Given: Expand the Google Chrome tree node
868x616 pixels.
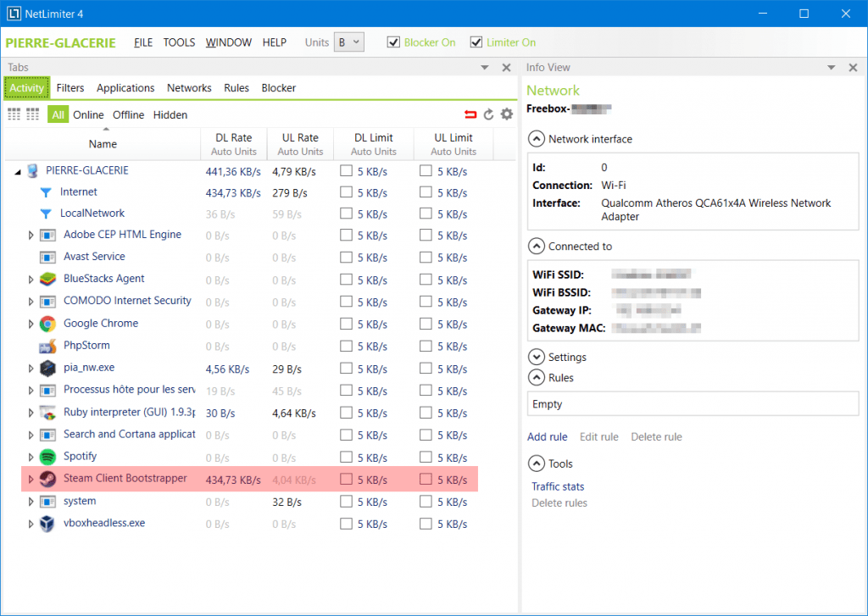Looking at the screenshot, I should point(31,324).
